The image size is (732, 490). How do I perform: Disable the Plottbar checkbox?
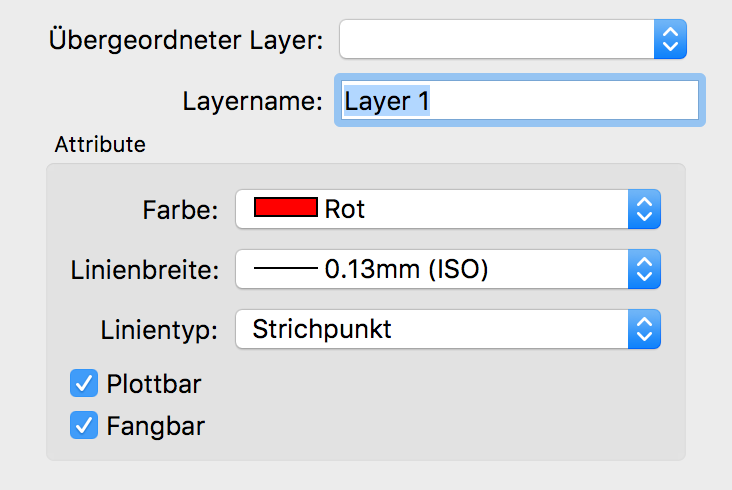pyautogui.click(x=84, y=383)
